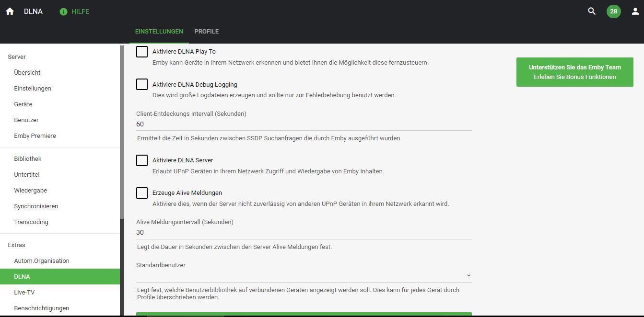This screenshot has height=317, width=644.
Task: Switch to the Einstellungen tab
Action: pos(159,32)
